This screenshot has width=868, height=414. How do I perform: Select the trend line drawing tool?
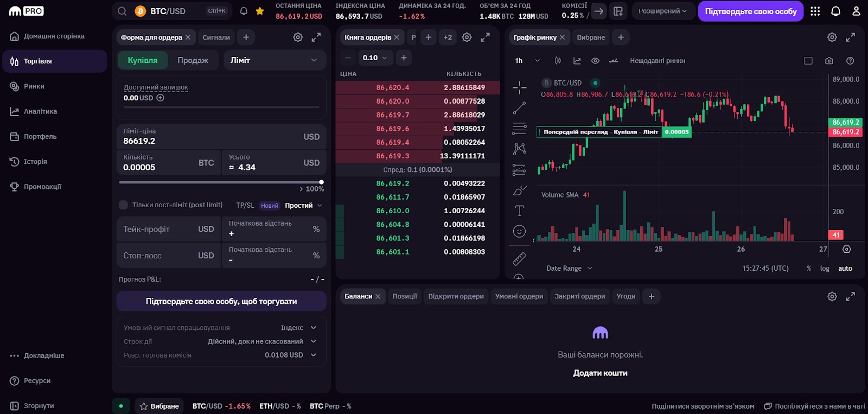point(519,108)
